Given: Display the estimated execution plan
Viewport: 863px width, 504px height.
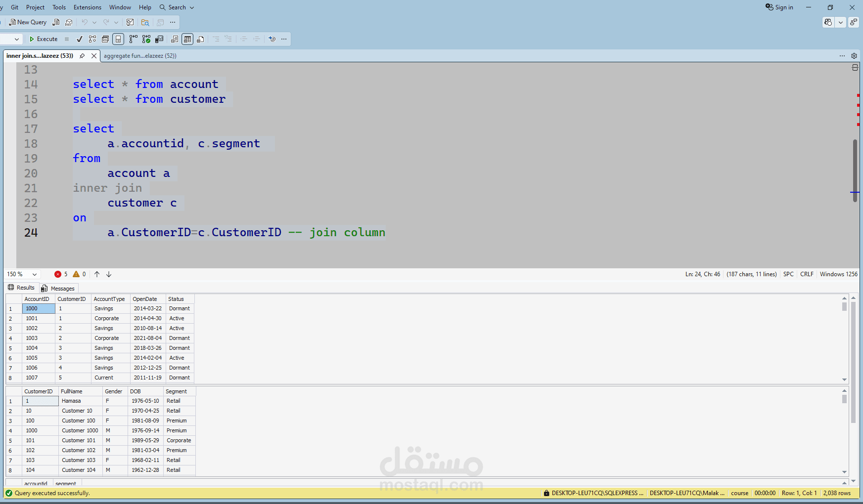Looking at the screenshot, I should tap(92, 39).
